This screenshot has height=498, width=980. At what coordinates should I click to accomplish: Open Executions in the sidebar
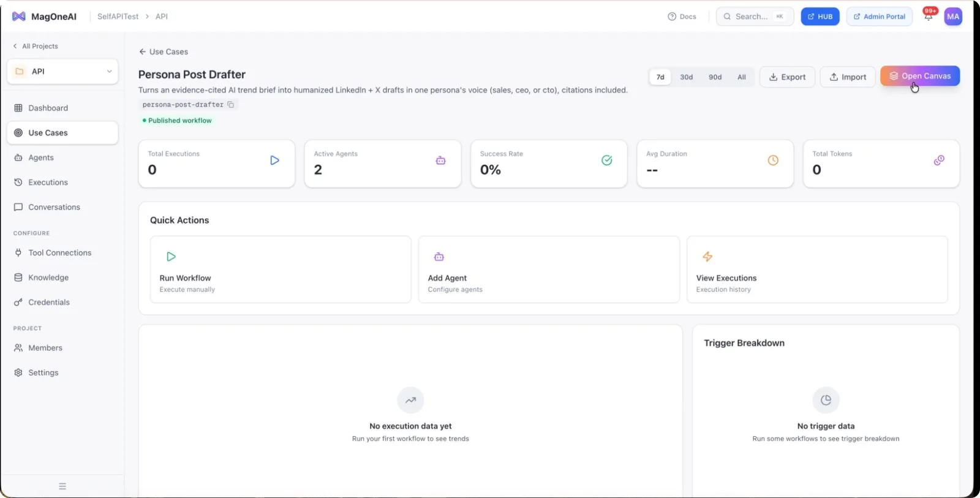62,183
